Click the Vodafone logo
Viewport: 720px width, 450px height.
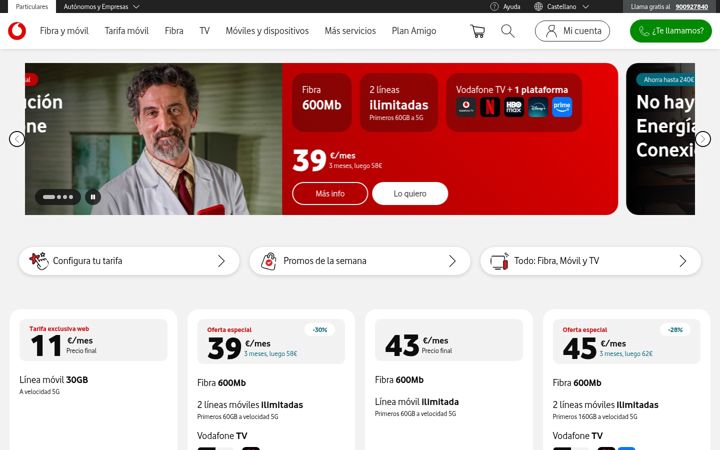[17, 31]
